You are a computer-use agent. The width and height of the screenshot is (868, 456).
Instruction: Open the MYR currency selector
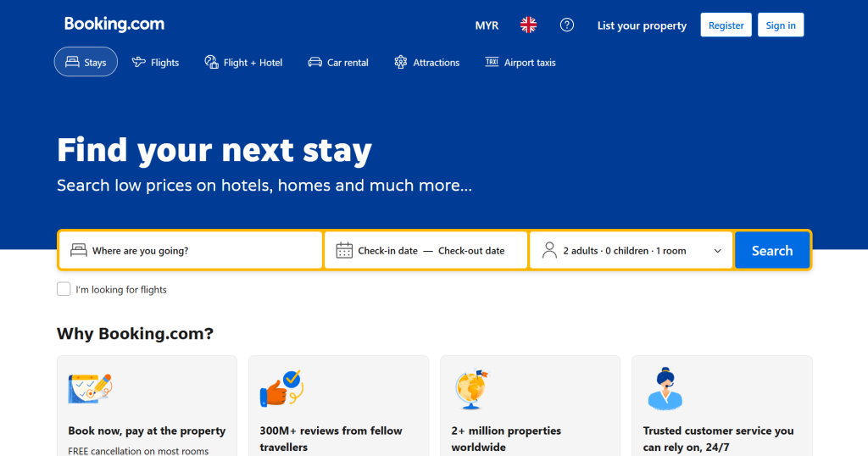point(487,25)
